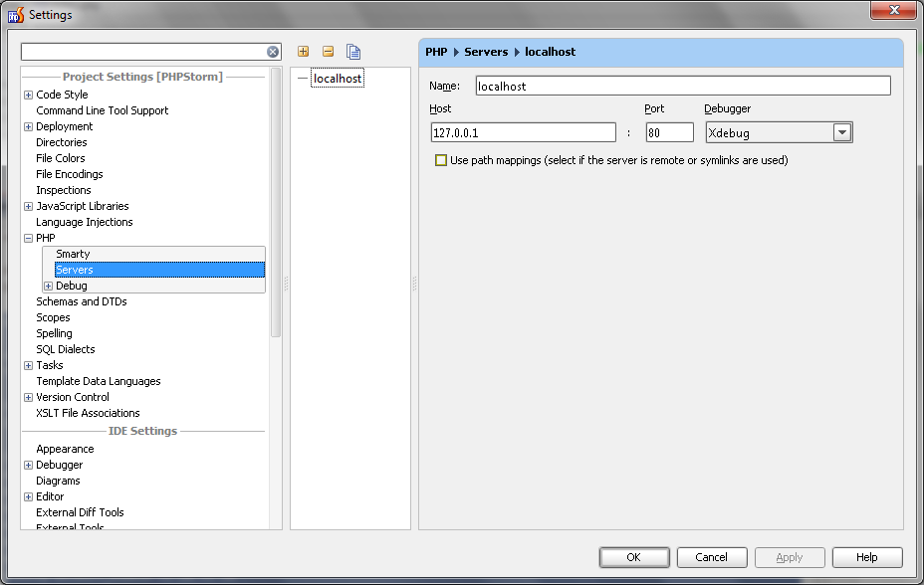Image resolution: width=924 pixels, height=585 pixels.
Task: Select Servers under PHP
Action: tap(159, 270)
